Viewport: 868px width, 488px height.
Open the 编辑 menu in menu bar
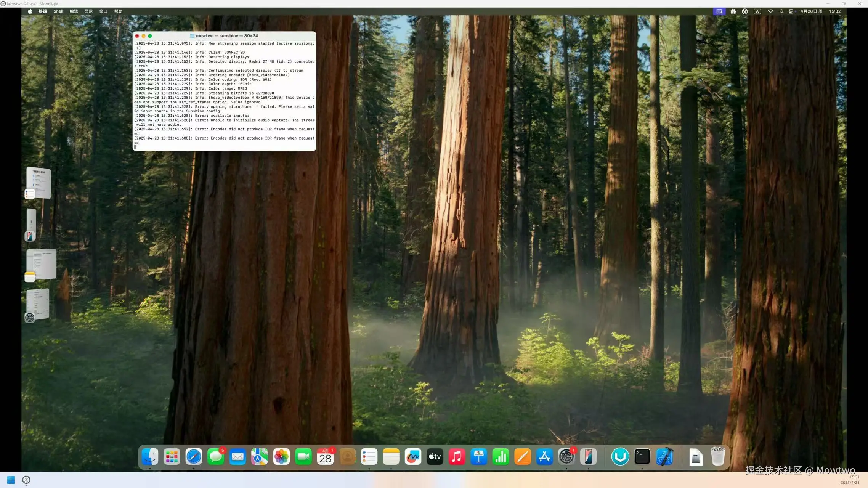74,11
